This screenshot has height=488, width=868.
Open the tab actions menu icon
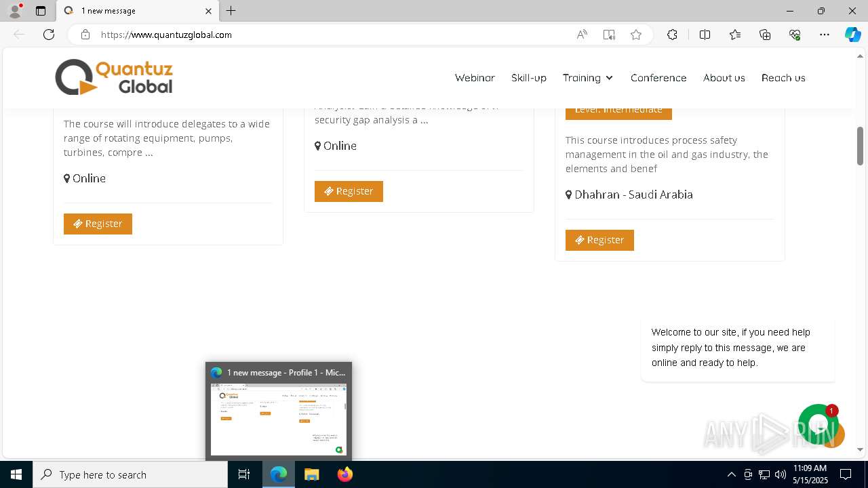click(41, 11)
